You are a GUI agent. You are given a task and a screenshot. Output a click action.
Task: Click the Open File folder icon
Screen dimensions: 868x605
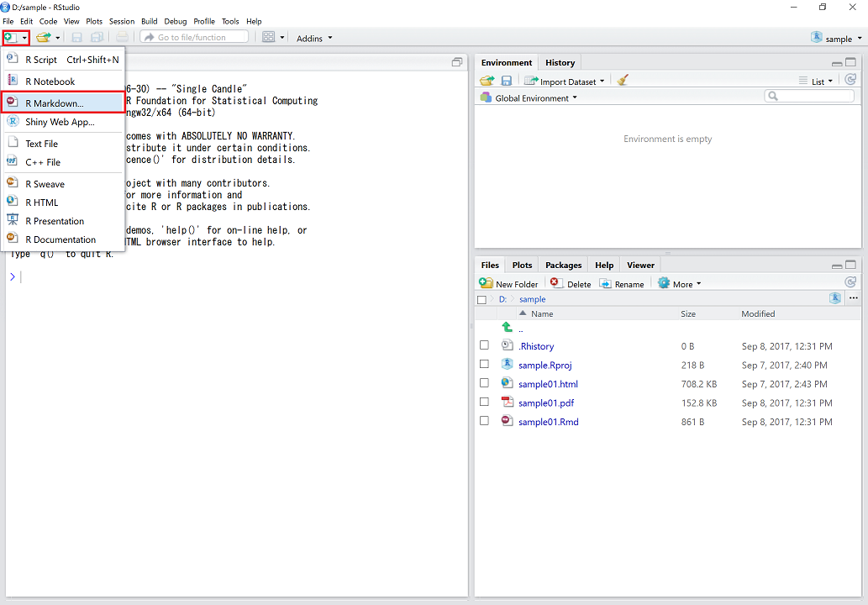[43, 38]
